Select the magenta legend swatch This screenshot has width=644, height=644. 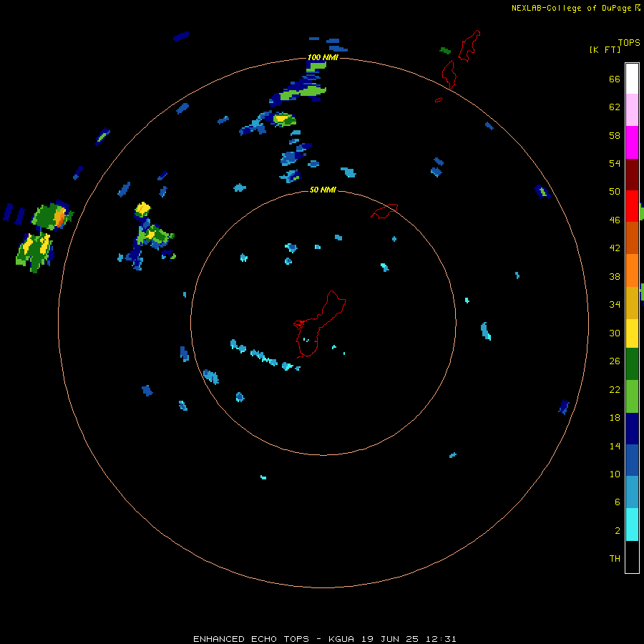point(632,142)
